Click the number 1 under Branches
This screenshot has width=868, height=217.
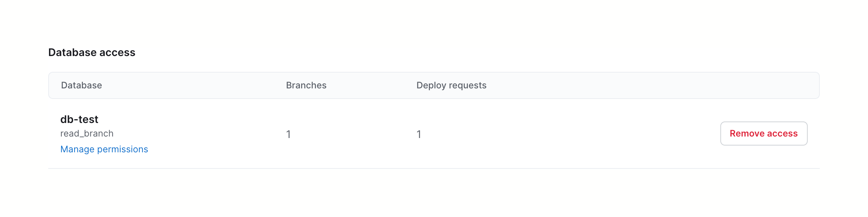(x=288, y=134)
